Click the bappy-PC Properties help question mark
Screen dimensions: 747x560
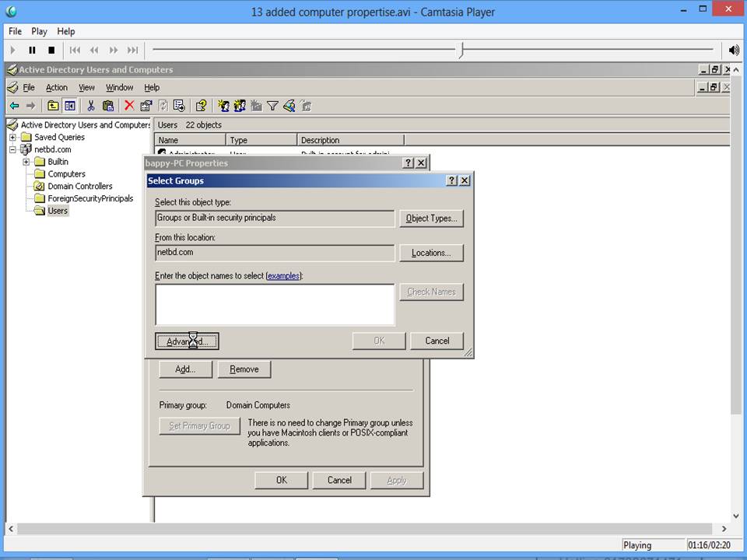pos(408,163)
